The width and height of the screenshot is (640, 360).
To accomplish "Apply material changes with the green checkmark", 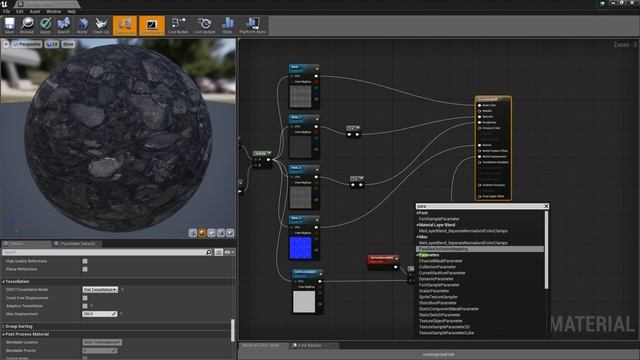I will (45, 25).
